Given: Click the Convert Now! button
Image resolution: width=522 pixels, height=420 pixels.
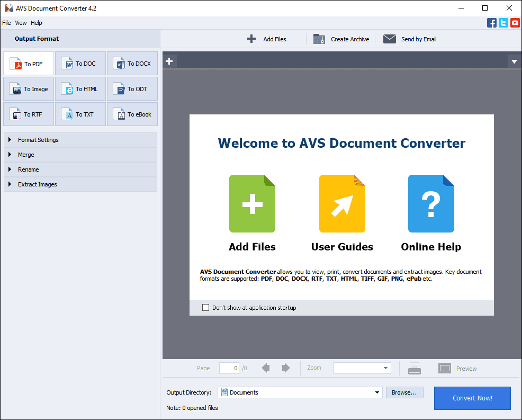Looking at the screenshot, I should click(x=472, y=398).
